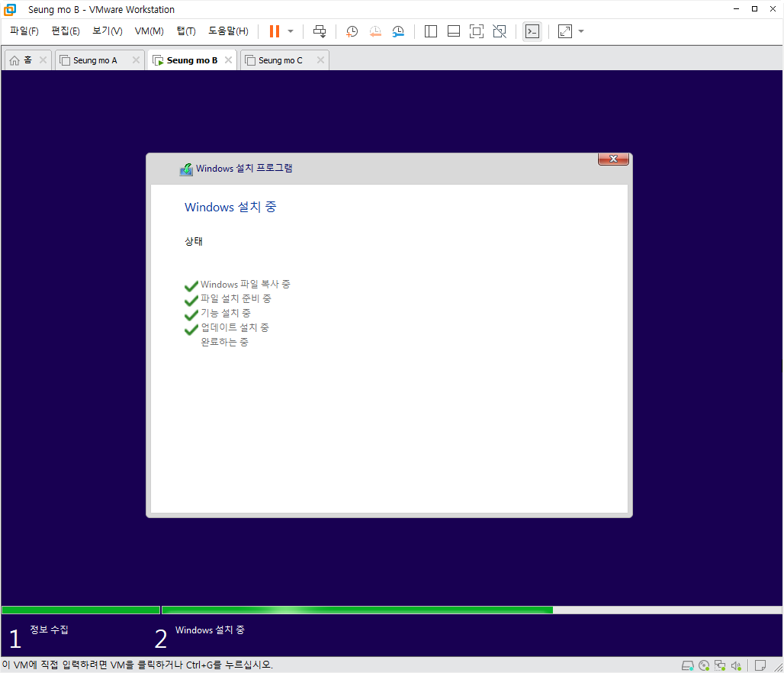Revert VM to previous snapshot
Screen dimensions: 784x673
click(375, 31)
